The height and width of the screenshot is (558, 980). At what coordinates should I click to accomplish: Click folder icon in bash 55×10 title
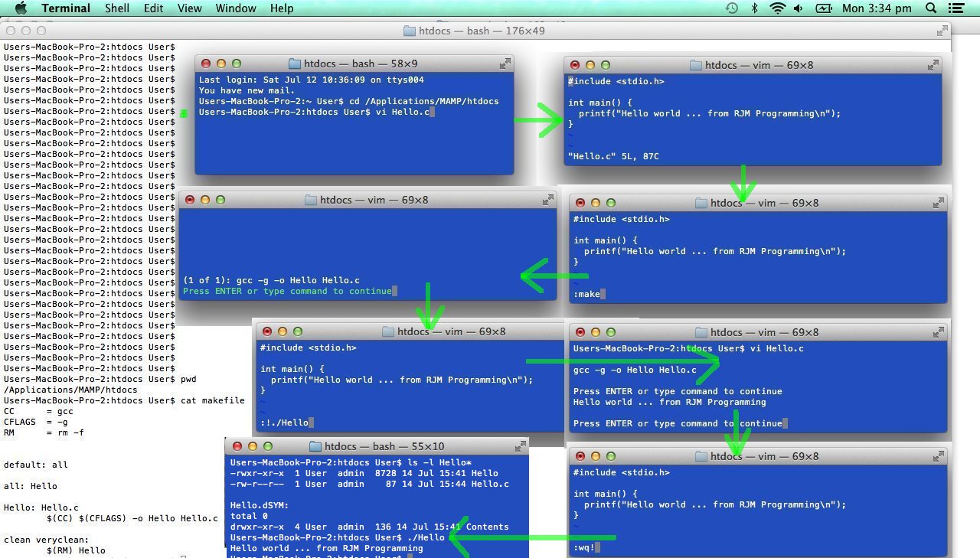[x=315, y=446]
